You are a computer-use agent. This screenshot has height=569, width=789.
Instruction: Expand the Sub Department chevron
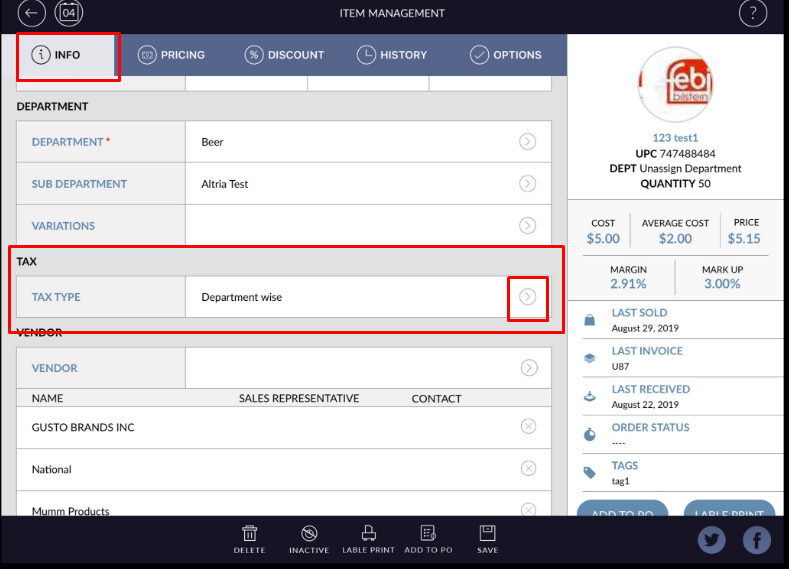[x=527, y=184]
